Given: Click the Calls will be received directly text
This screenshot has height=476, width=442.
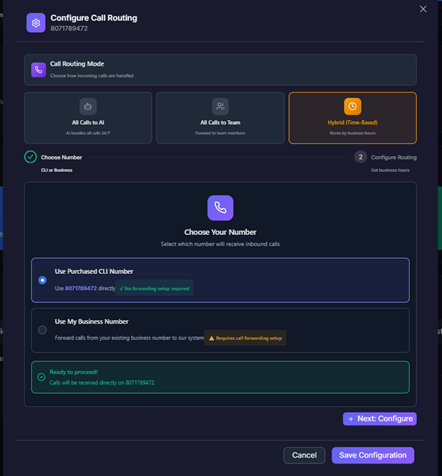Looking at the screenshot, I should click(x=102, y=383).
